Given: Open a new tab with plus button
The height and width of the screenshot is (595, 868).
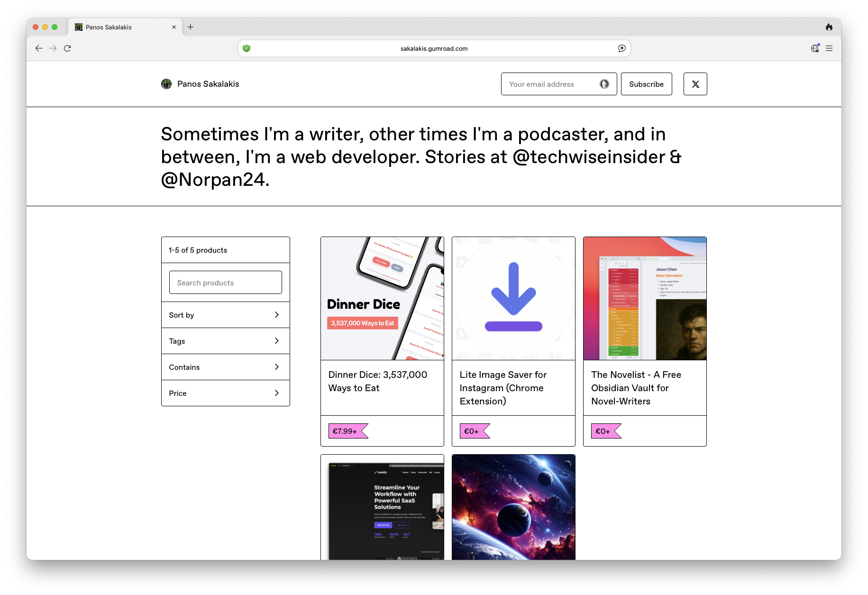Looking at the screenshot, I should [191, 27].
